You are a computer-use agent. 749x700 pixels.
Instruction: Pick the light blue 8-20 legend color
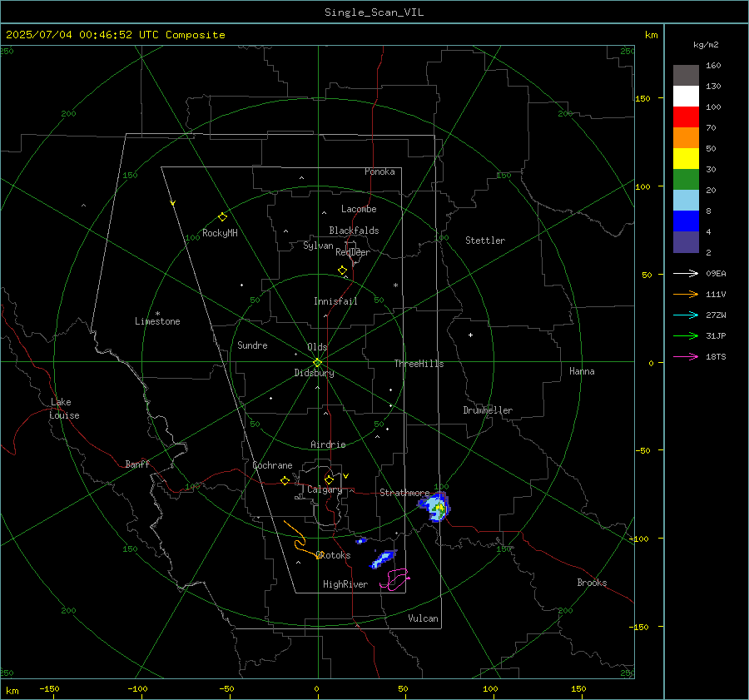point(686,201)
